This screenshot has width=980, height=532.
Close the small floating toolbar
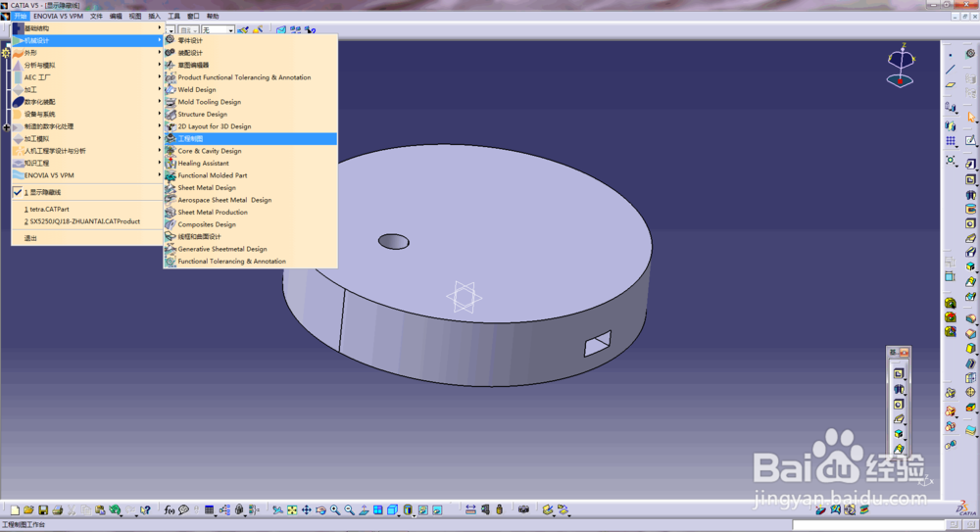pyautogui.click(x=904, y=353)
